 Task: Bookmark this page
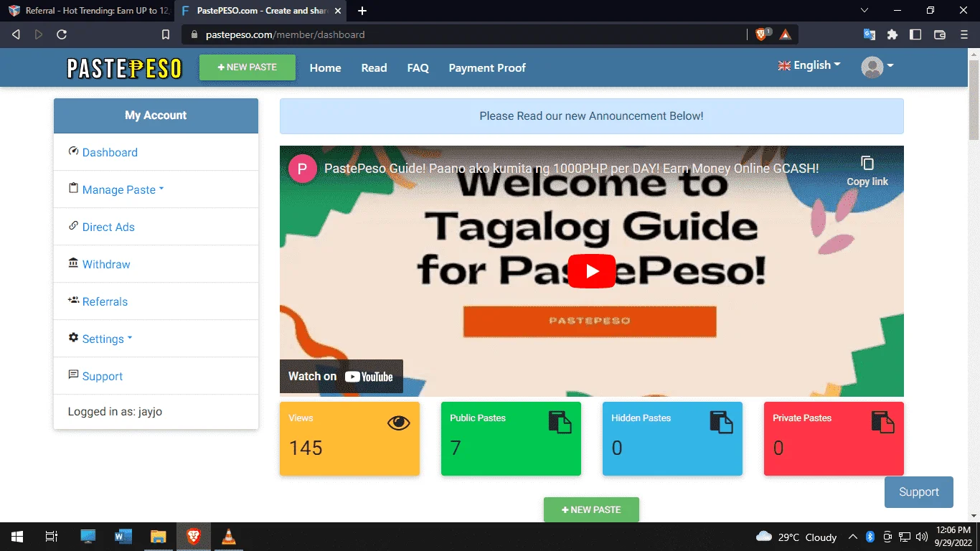point(166,34)
